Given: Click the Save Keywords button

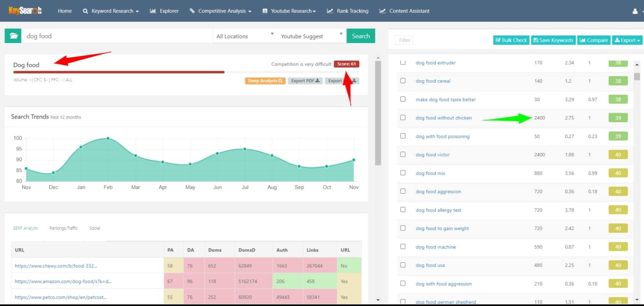Looking at the screenshot, I should [x=553, y=40].
